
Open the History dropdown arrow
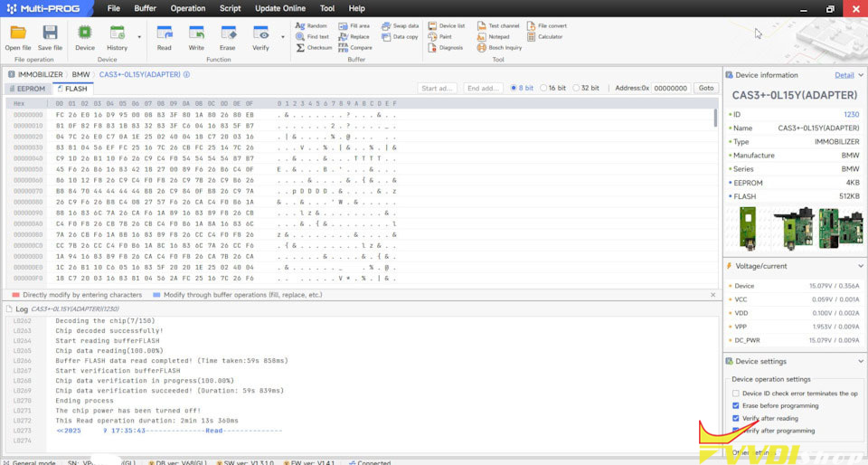click(139, 37)
